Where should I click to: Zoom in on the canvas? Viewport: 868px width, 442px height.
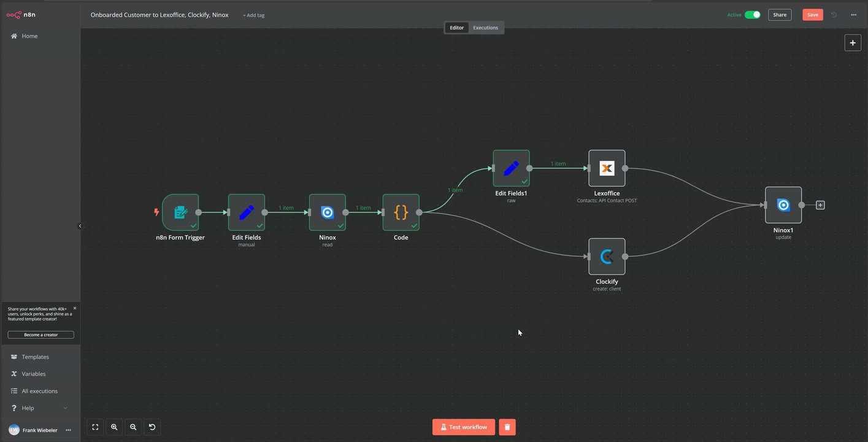[x=114, y=427]
